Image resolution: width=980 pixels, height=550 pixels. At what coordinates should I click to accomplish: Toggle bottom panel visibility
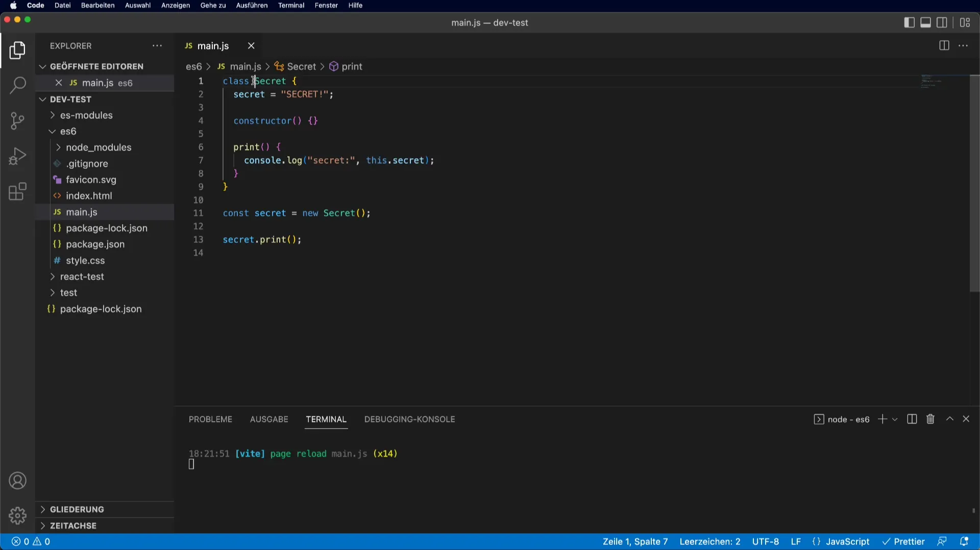[925, 22]
